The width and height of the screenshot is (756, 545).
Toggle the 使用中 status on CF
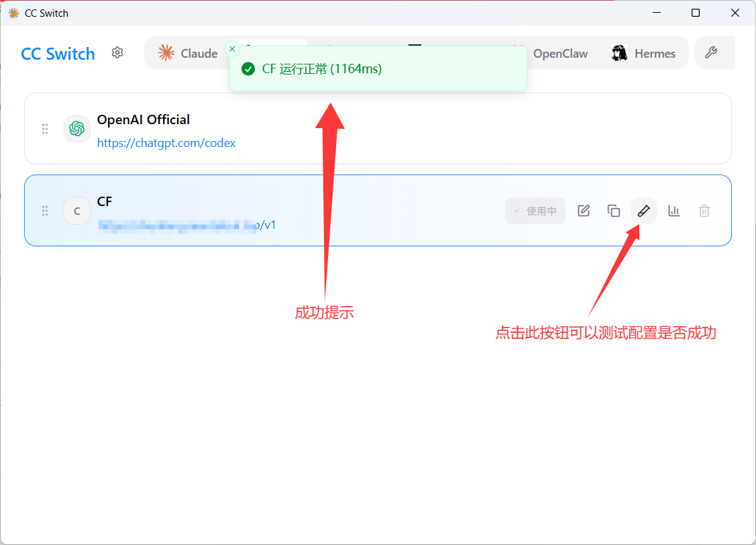pos(535,210)
